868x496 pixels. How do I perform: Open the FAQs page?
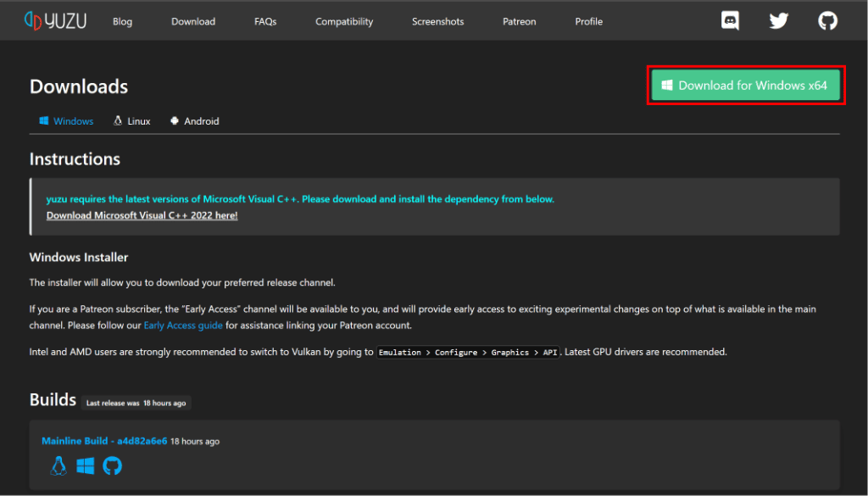tap(265, 21)
